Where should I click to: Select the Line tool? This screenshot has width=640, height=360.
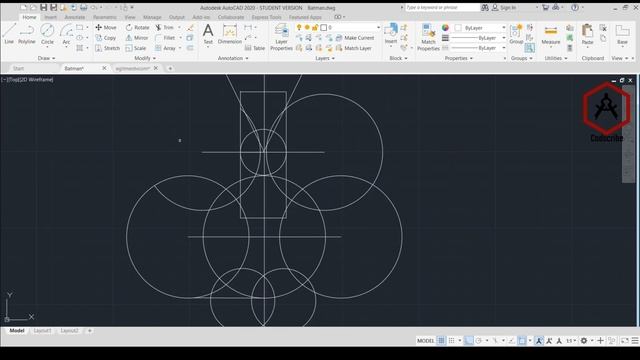click(x=9, y=33)
